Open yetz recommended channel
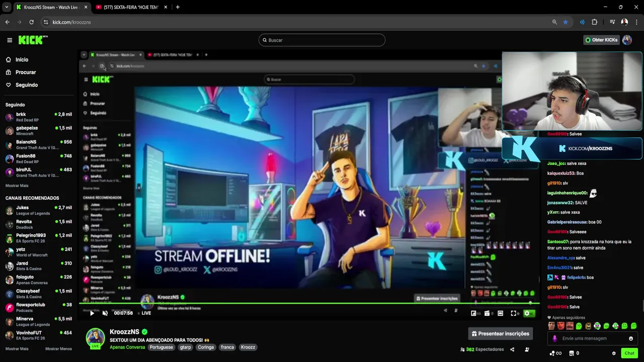Image resolution: width=644 pixels, height=362 pixels. click(39, 252)
